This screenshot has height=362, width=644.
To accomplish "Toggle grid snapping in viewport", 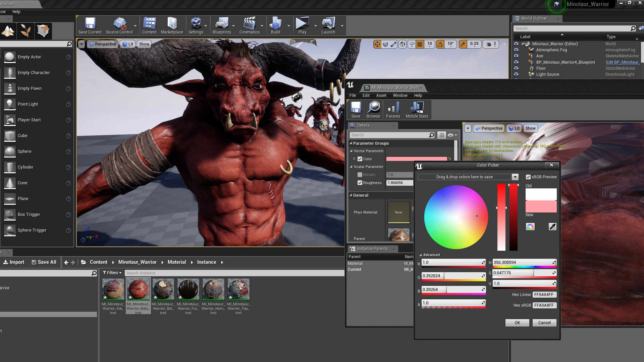I will point(420,44).
